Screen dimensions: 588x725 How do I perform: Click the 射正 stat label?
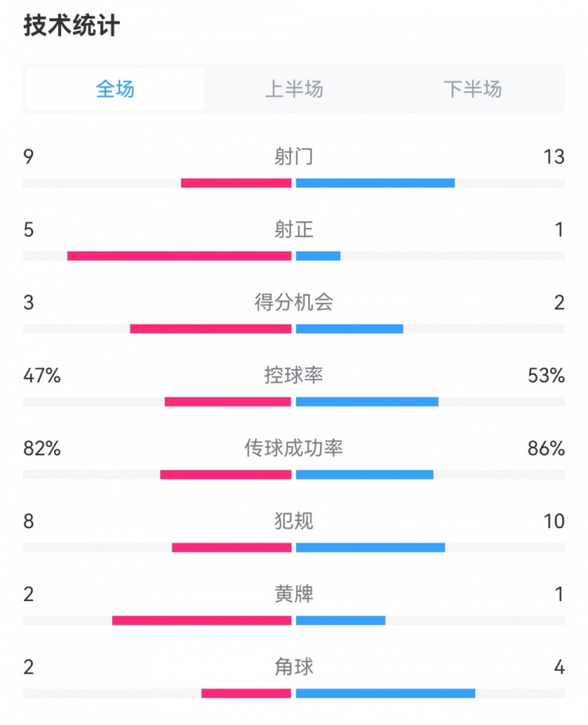(294, 230)
